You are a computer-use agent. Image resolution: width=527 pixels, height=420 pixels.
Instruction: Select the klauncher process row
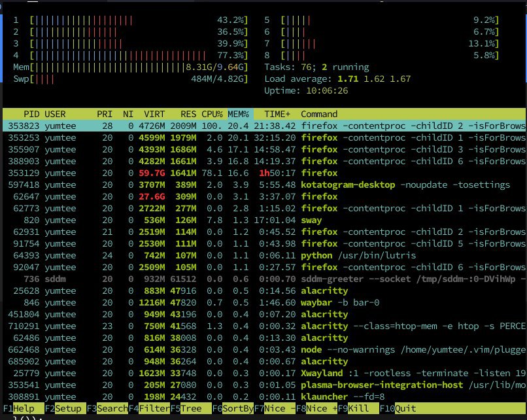[x=265, y=396]
